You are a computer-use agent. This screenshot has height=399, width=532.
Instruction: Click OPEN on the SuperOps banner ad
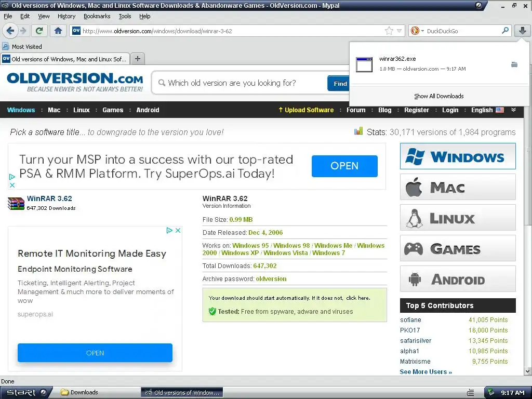[x=344, y=166]
